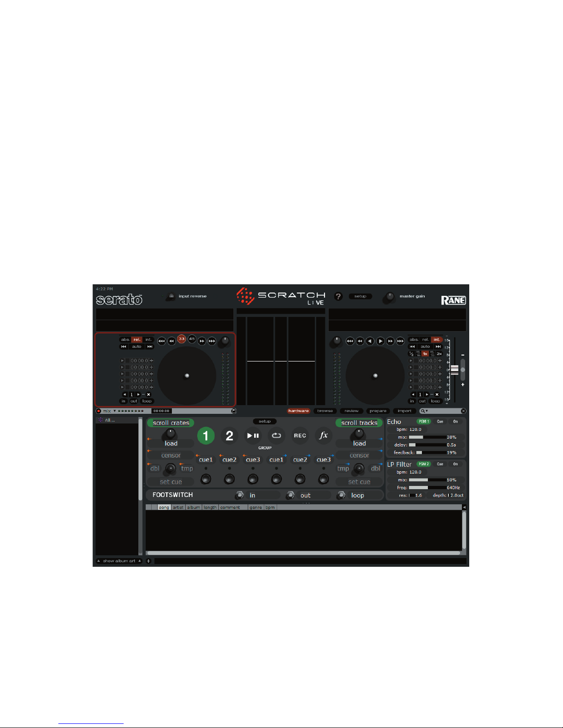Screen dimensions: 563x728
Task: Click input reverse knob
Action: [171, 297]
